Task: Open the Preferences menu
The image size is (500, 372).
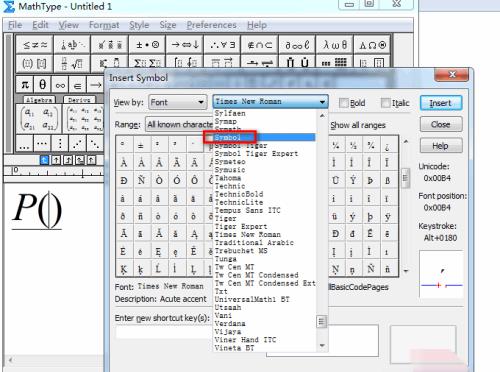Action: tap(211, 25)
